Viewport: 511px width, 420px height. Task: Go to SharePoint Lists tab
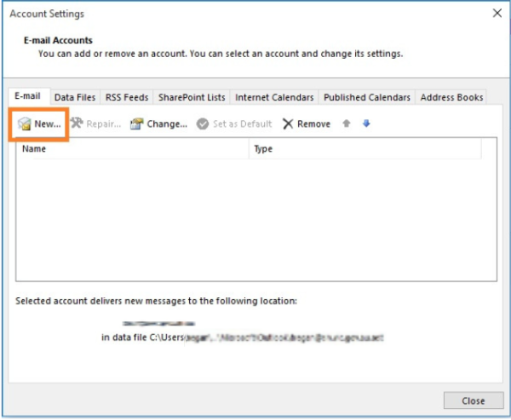coord(192,98)
